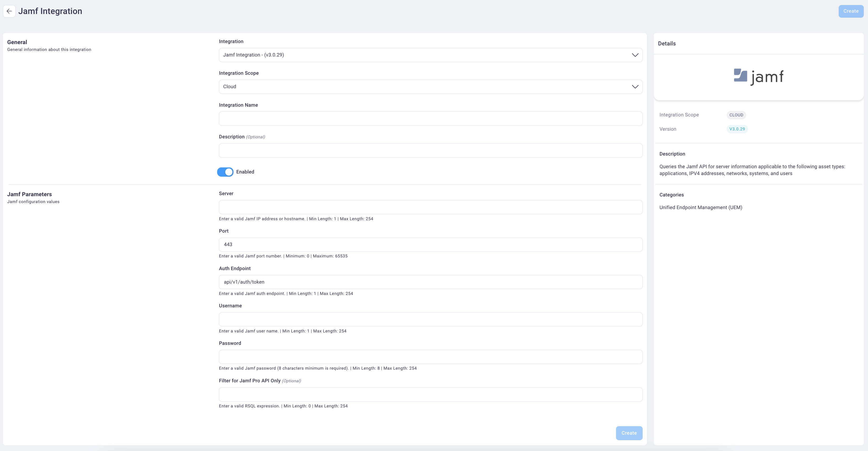Select the Jamf Pro API filter field

[x=430, y=394]
